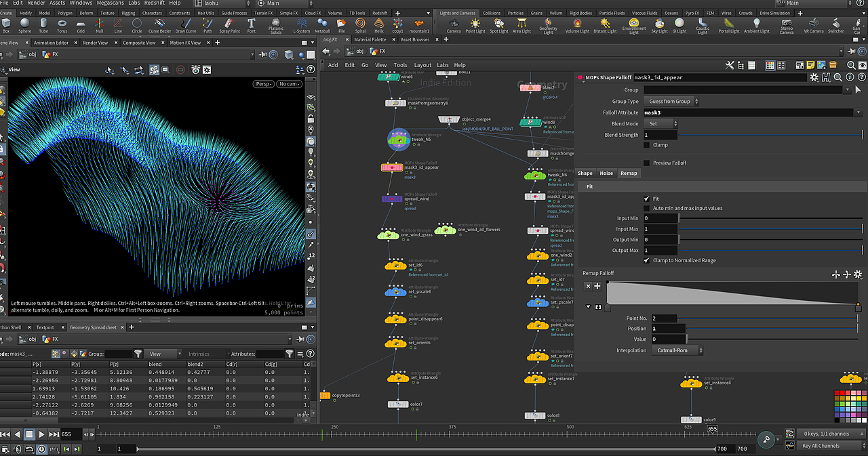This screenshot has width=868, height=456.
Task: Click the Key All Channels button
Action: [821, 446]
